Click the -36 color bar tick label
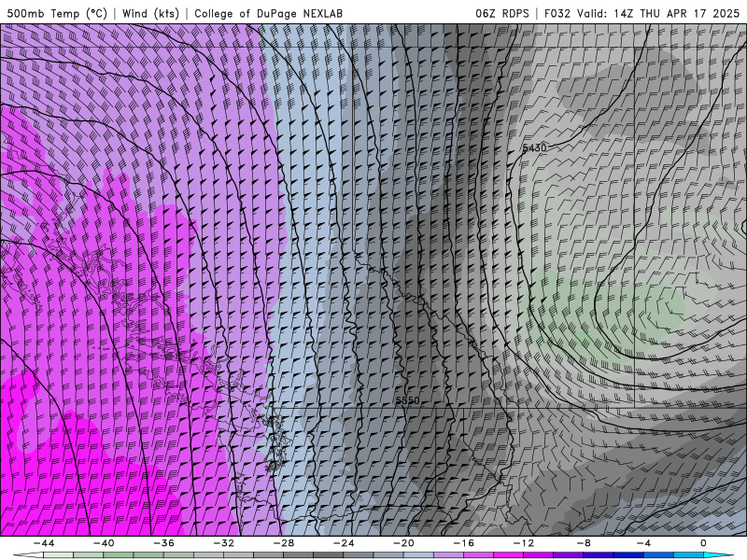Screen dimensions: 747x560 click(163, 543)
